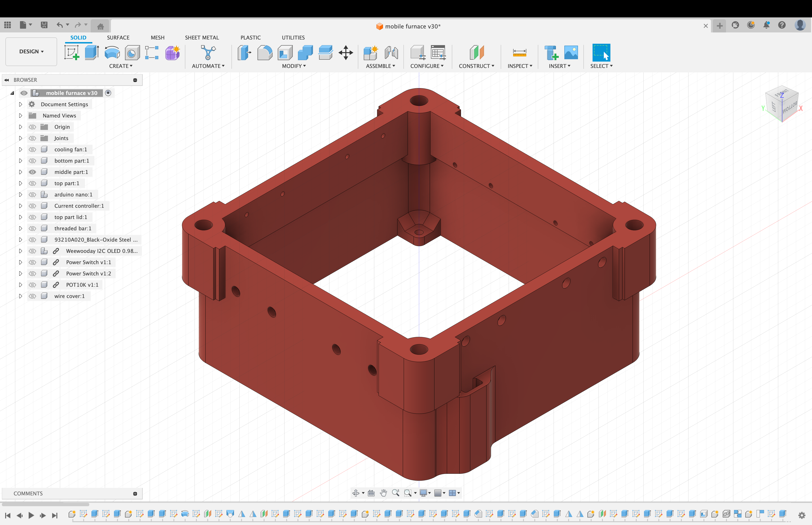This screenshot has width=812, height=525.
Task: Undo the last action
Action: 60,25
